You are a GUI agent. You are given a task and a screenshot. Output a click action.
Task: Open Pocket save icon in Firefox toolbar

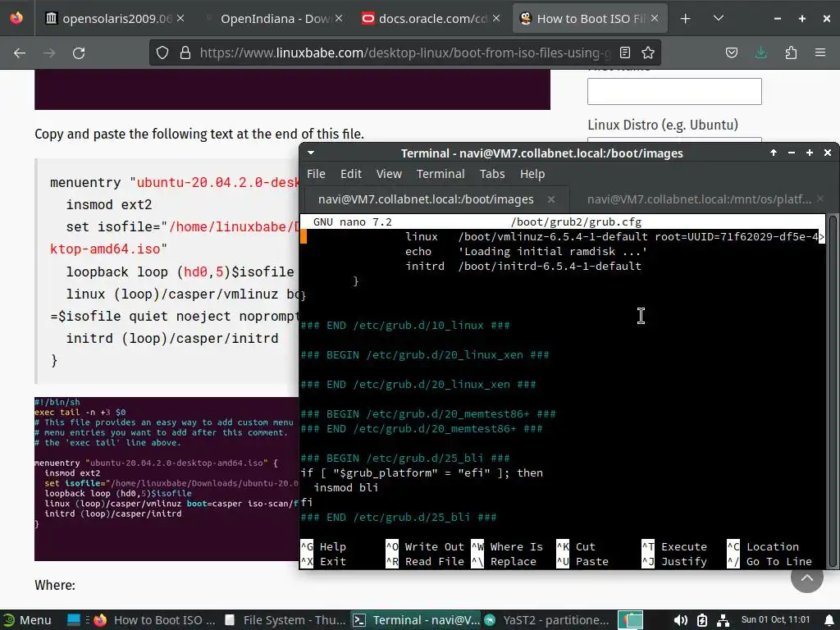click(x=732, y=52)
